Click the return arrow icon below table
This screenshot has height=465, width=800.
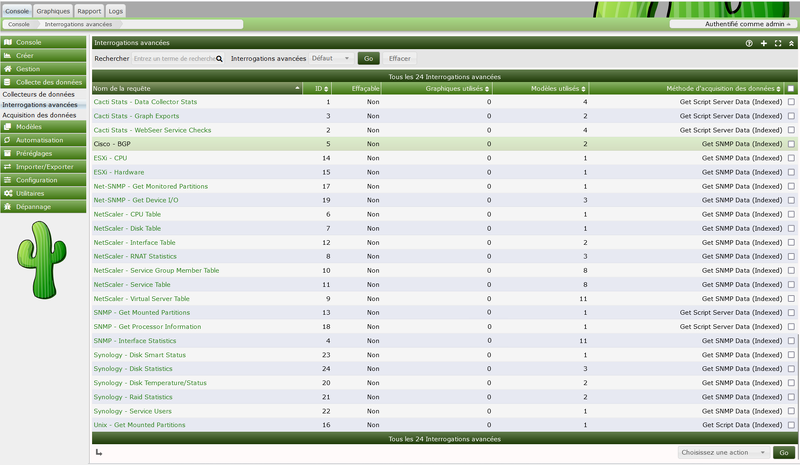tap(98, 452)
